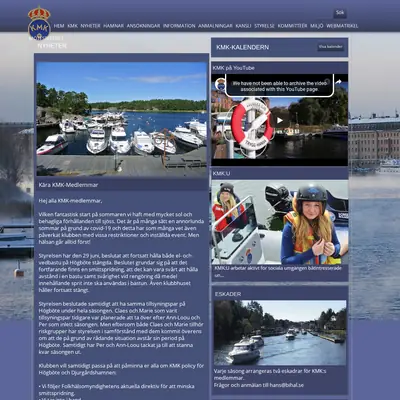Viewport: 400px width, 400px height.
Task: Open the marina harbor photo
Action: tap(122, 119)
